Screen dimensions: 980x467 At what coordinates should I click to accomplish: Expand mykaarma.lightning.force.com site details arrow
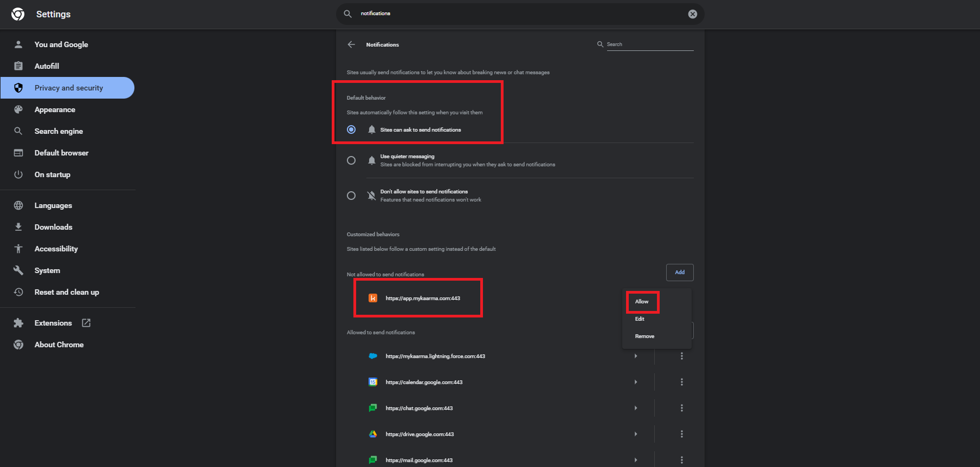pyautogui.click(x=636, y=356)
